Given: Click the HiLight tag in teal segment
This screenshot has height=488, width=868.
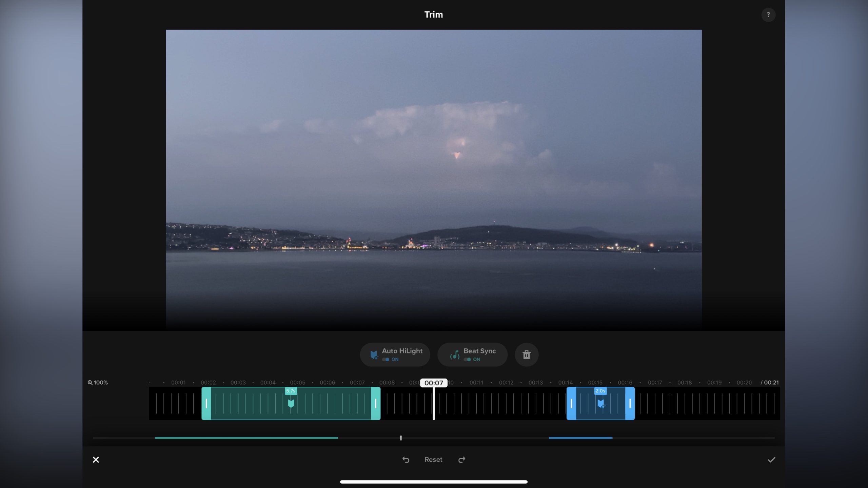Looking at the screenshot, I should [x=291, y=403].
